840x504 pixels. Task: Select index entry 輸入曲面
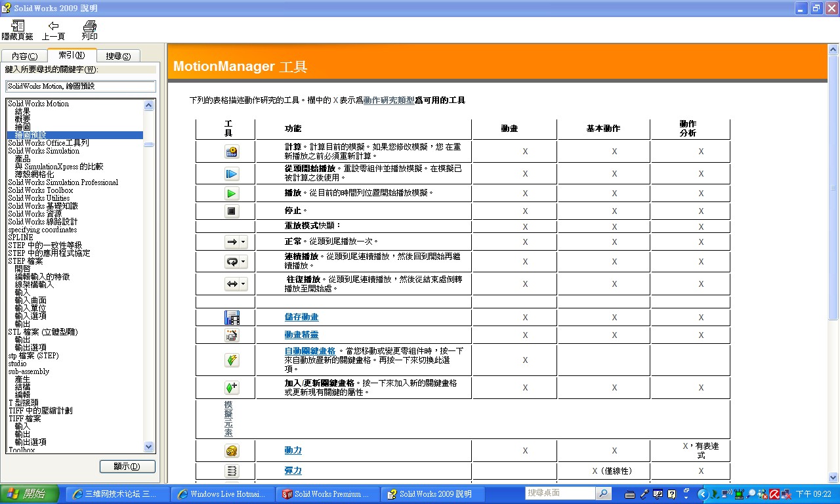point(31,301)
